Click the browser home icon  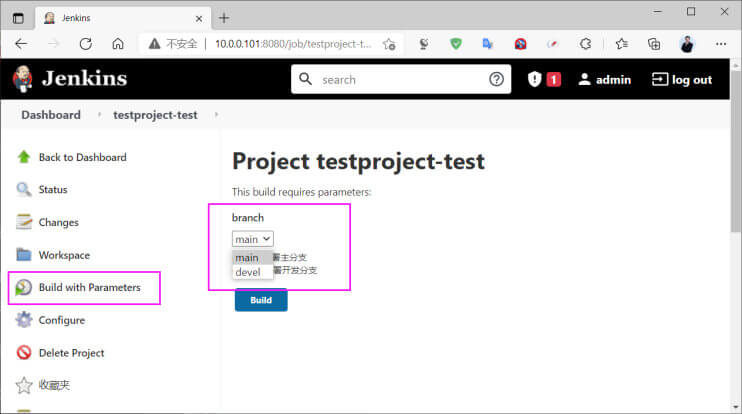[118, 44]
